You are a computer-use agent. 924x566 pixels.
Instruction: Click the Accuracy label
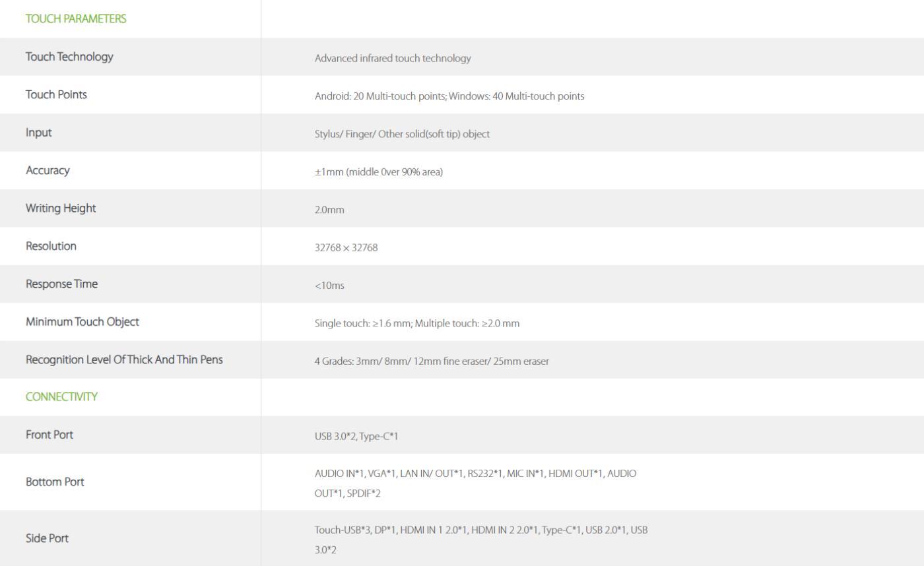tap(48, 170)
